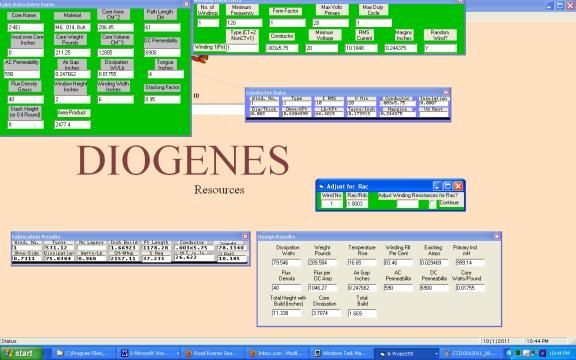The height and width of the screenshot is (360, 576).
Task: Edit the Conductor field in Winding Data Entry
Action: (282, 48)
